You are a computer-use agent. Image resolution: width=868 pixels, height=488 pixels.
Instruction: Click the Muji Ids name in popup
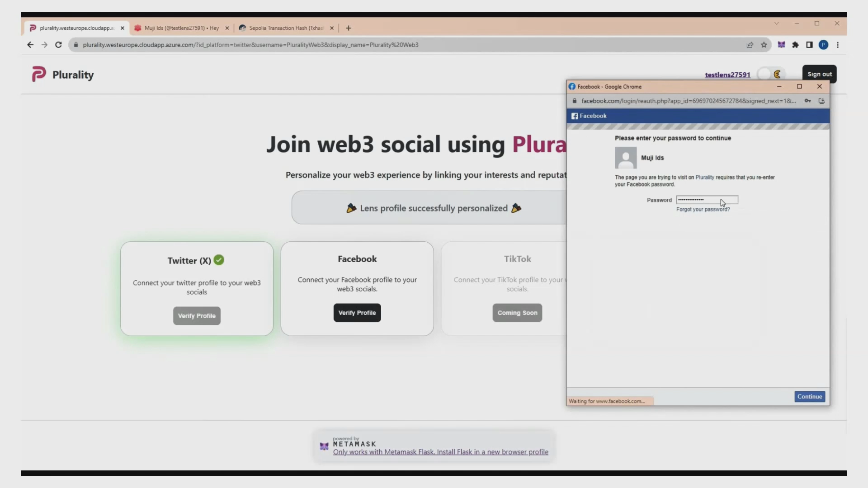(x=652, y=158)
